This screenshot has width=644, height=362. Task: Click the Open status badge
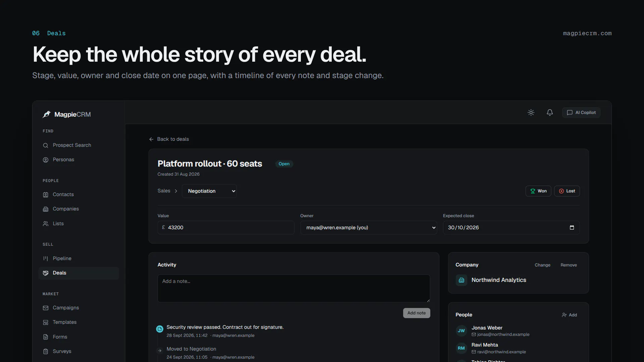click(284, 164)
